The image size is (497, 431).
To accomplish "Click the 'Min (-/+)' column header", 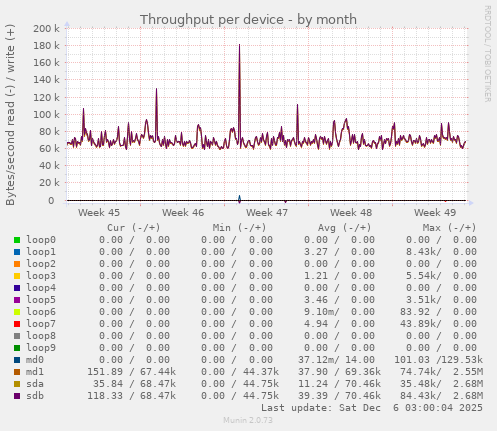I will click(239, 228).
